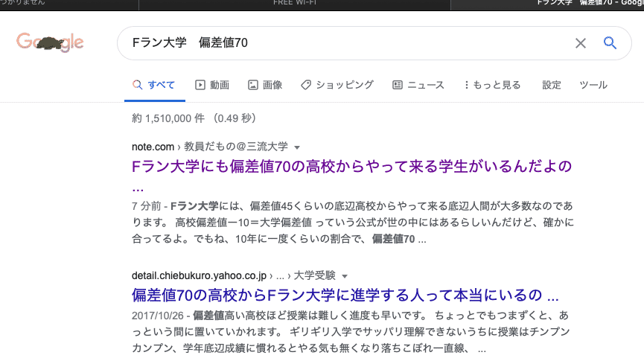
Task: Click 7 分前 snippet timestamp
Action: (146, 205)
